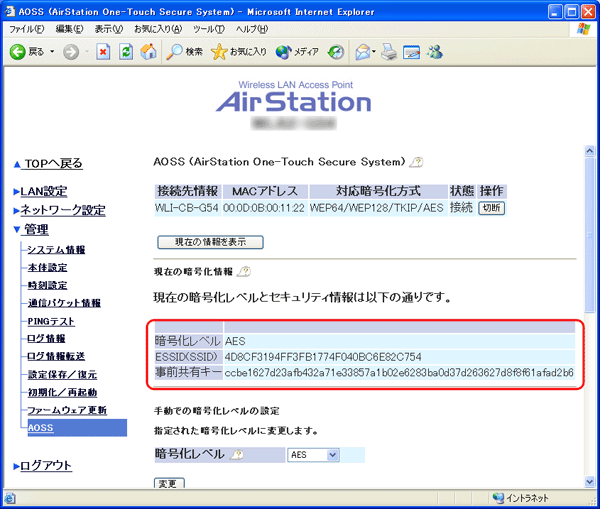This screenshot has width=600, height=509.
Task: Open the Search (検索) toolbar button
Action: [x=185, y=52]
